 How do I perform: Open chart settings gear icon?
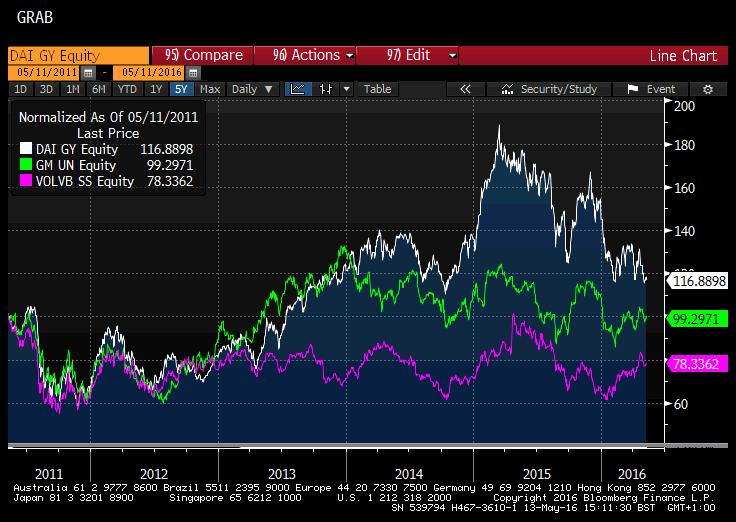coord(708,89)
